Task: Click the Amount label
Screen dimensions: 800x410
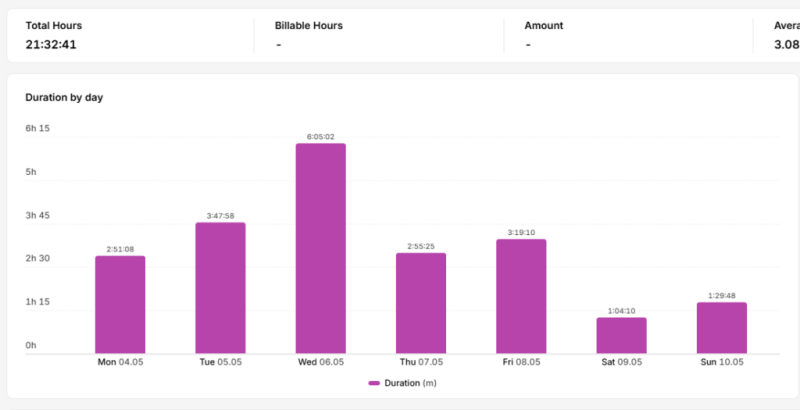Action: [544, 25]
